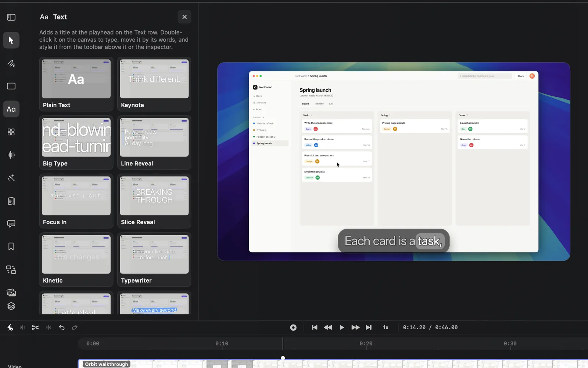This screenshot has width=588, height=368.
Task: Choose the Typewriter text preset
Action: pyautogui.click(x=154, y=260)
